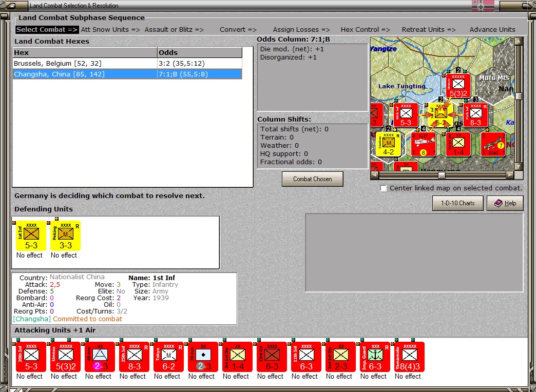Click the Name: 1st Inf unit detail

[152, 278]
